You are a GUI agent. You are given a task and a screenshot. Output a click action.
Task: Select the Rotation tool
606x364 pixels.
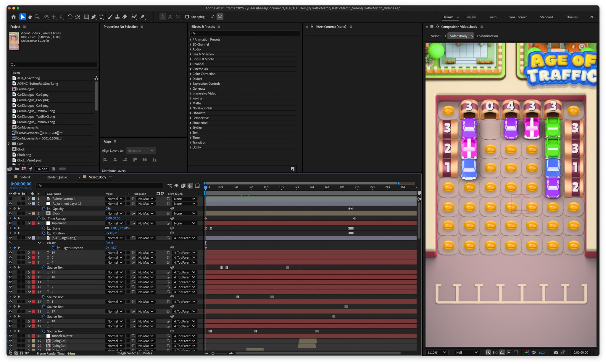[70, 17]
